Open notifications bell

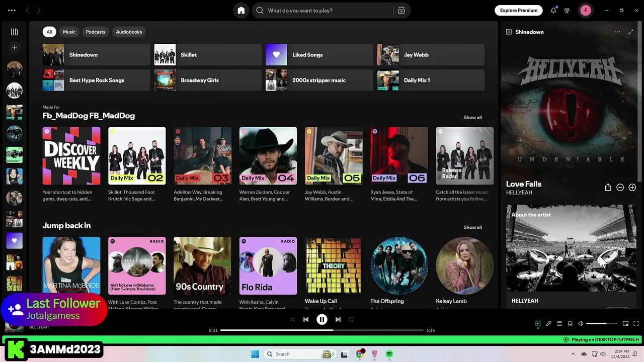(x=553, y=11)
